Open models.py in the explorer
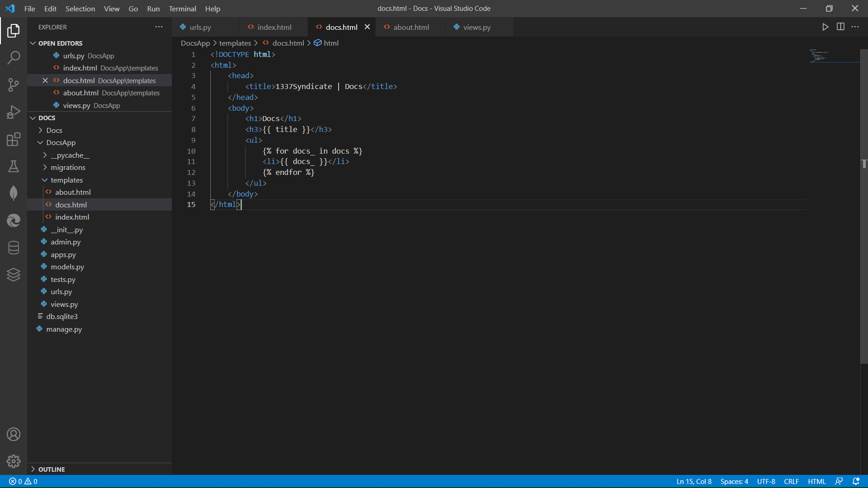868x488 pixels. [x=67, y=267]
